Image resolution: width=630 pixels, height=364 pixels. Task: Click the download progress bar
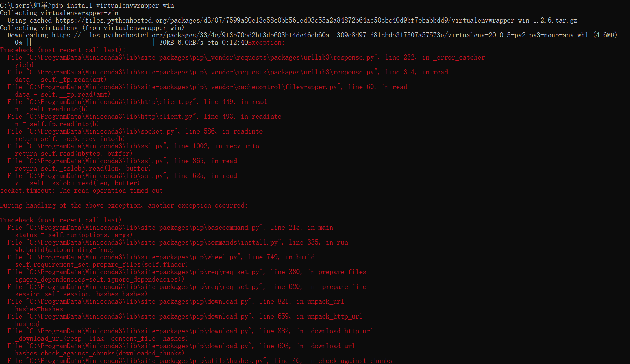(91, 43)
